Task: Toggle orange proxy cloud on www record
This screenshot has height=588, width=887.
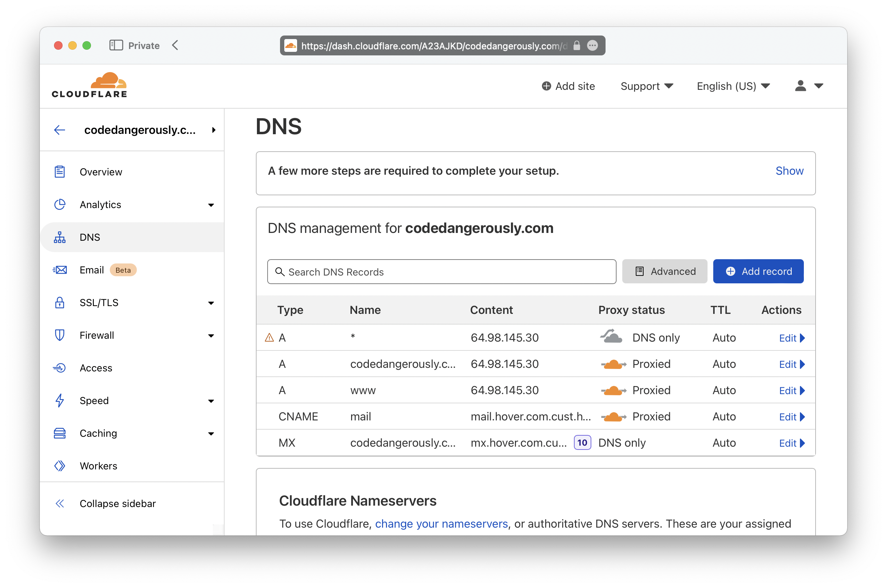Action: [x=613, y=390]
